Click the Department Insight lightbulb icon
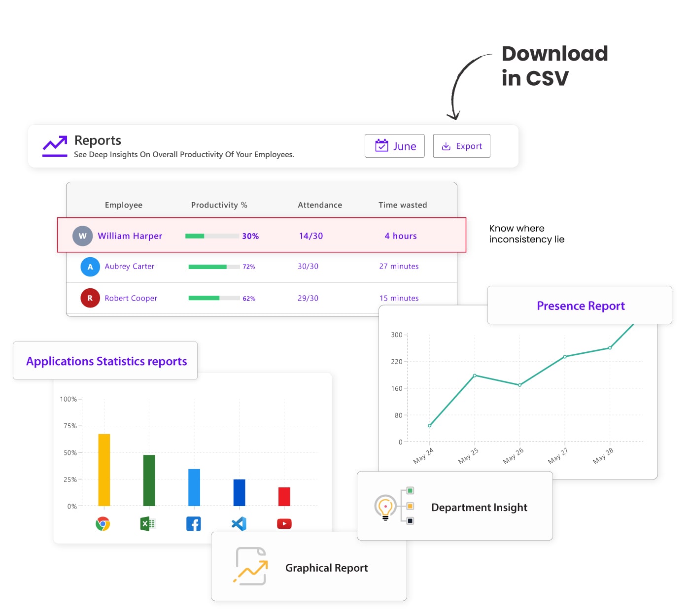The width and height of the screenshot is (690, 616). pyautogui.click(x=385, y=507)
